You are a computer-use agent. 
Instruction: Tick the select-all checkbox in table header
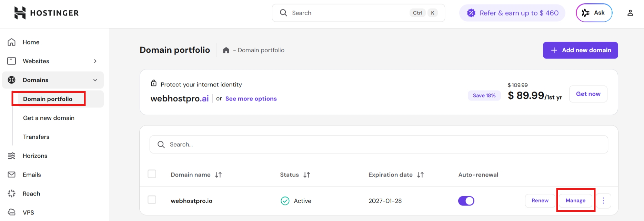[x=152, y=174]
